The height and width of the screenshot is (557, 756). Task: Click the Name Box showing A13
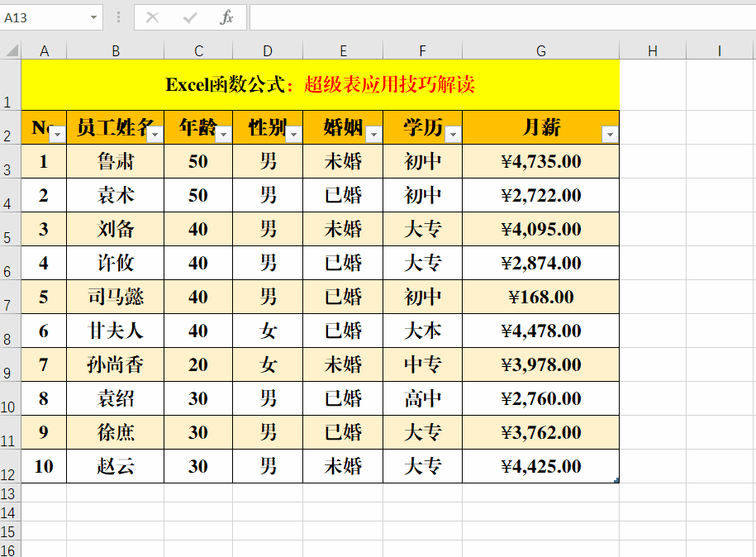tap(45, 18)
